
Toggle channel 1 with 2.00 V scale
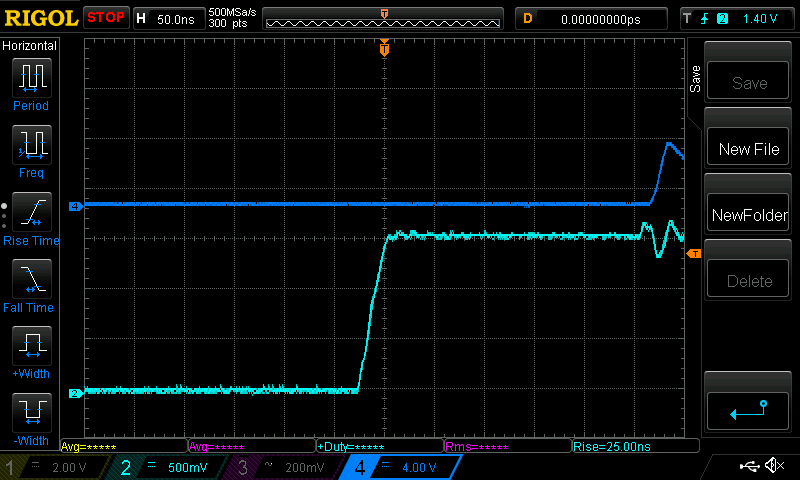pyautogui.click(x=55, y=467)
